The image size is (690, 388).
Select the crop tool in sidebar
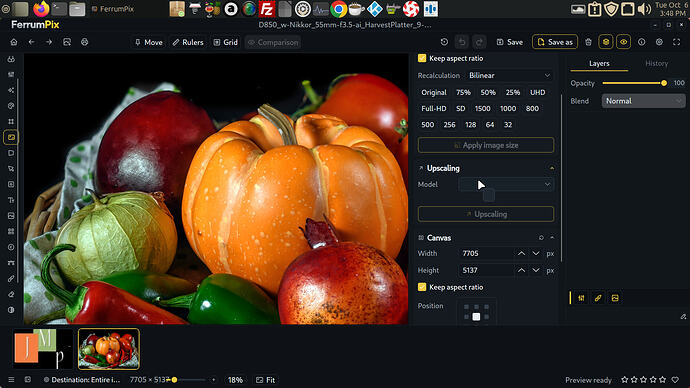coord(11,121)
